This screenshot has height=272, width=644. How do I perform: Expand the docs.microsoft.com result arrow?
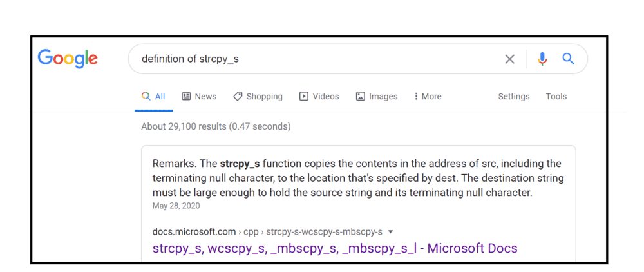(391, 232)
